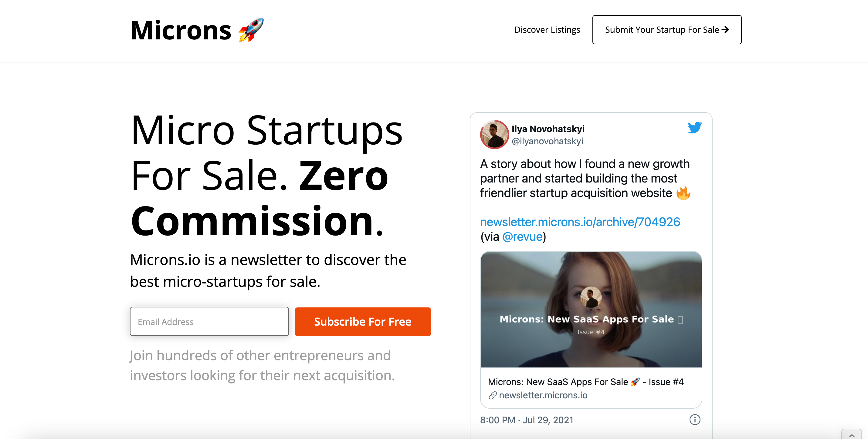Viewport: 868px width, 439px height.
Task: Click the @revue mention link
Action: pos(522,237)
